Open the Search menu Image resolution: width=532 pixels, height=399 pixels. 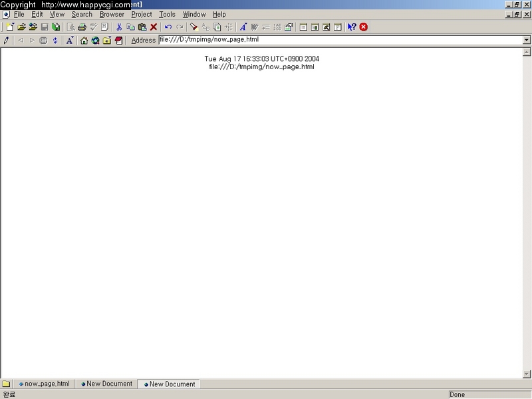pyautogui.click(x=82, y=15)
